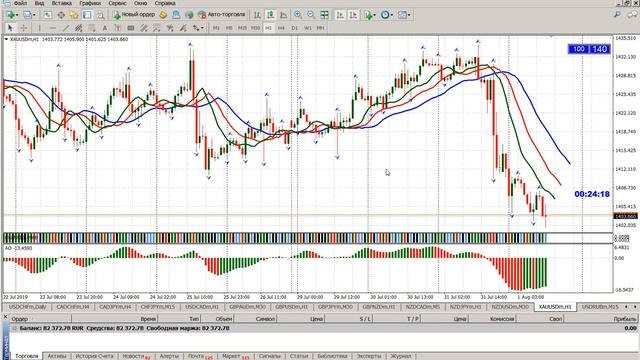Click the XAUUSDm,H1 chart title dropdown triangle
The width and height of the screenshot is (640, 360).
(x=6, y=39)
